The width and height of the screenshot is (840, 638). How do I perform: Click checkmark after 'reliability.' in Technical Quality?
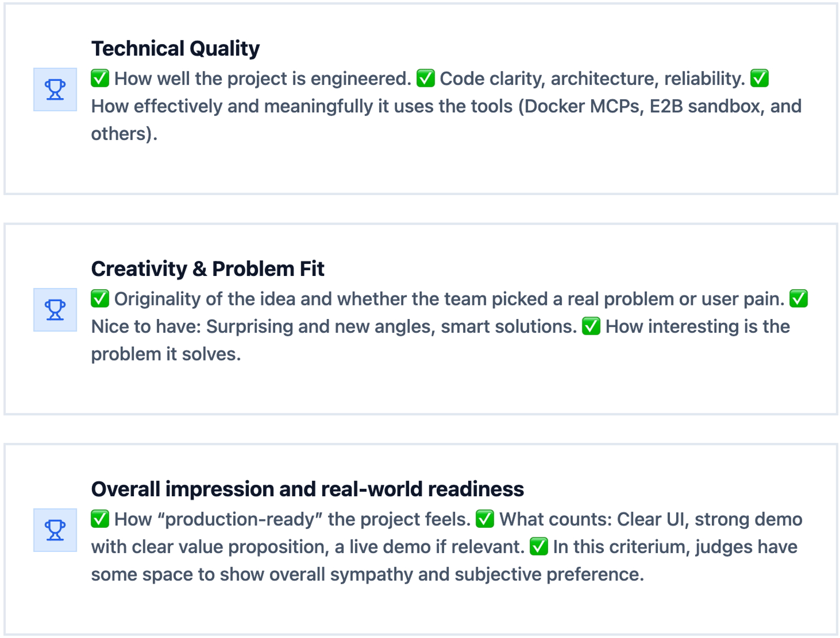click(x=759, y=78)
